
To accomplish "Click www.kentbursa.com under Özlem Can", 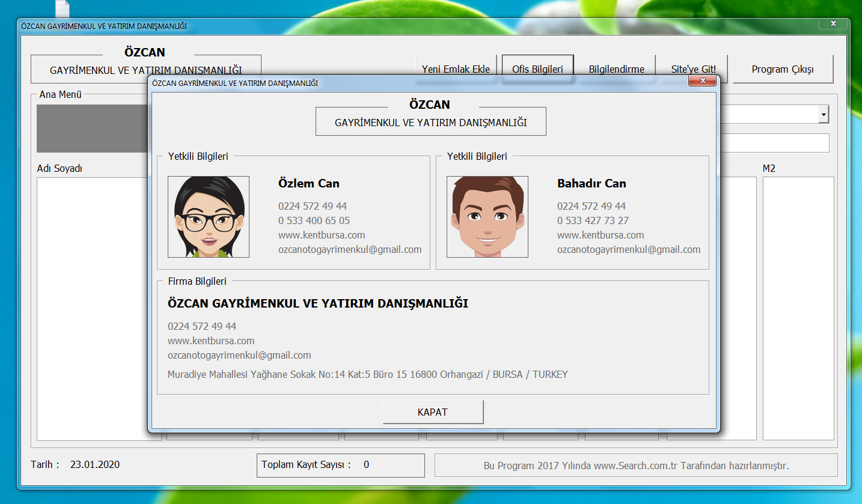I will [322, 235].
